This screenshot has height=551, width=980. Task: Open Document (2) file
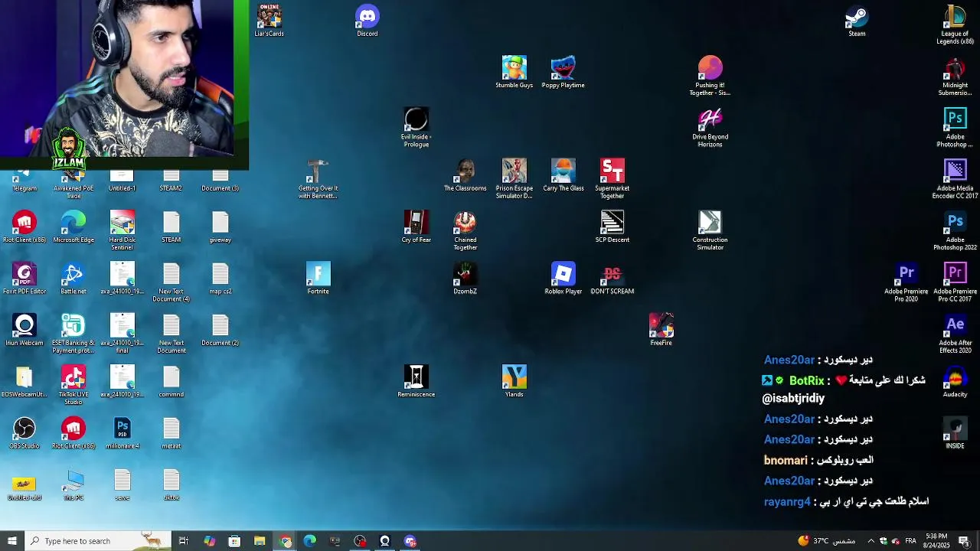(220, 329)
